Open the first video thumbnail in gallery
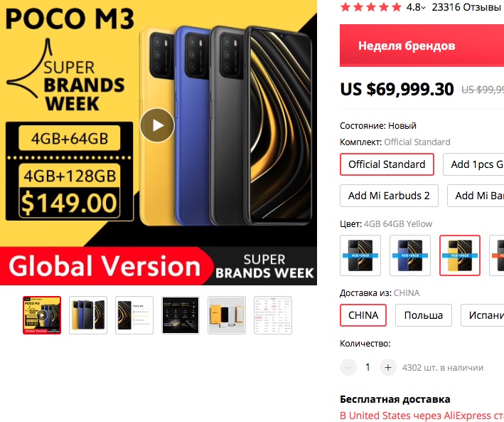The height and width of the screenshot is (422, 504). pyautogui.click(x=42, y=315)
